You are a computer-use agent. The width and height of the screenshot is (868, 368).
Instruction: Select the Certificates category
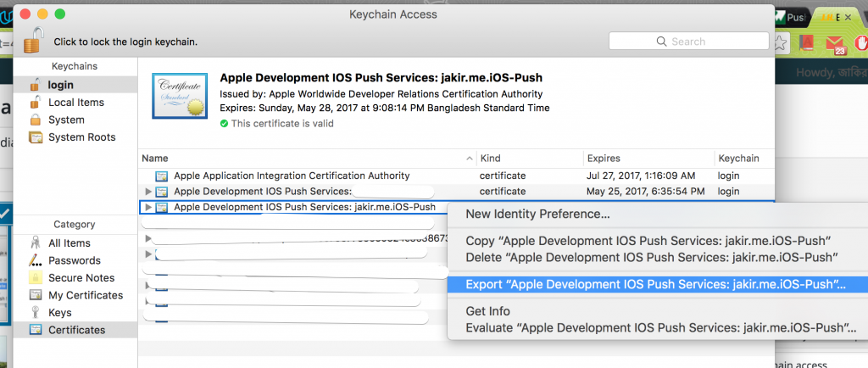76,330
